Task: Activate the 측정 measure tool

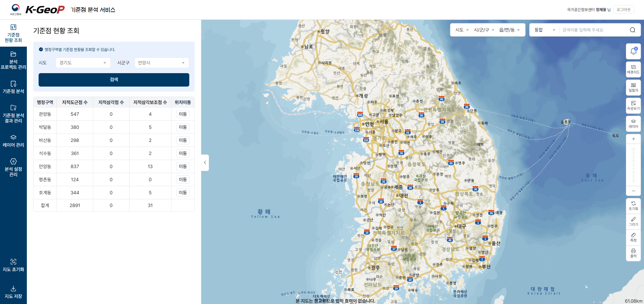Action: pyautogui.click(x=633, y=237)
